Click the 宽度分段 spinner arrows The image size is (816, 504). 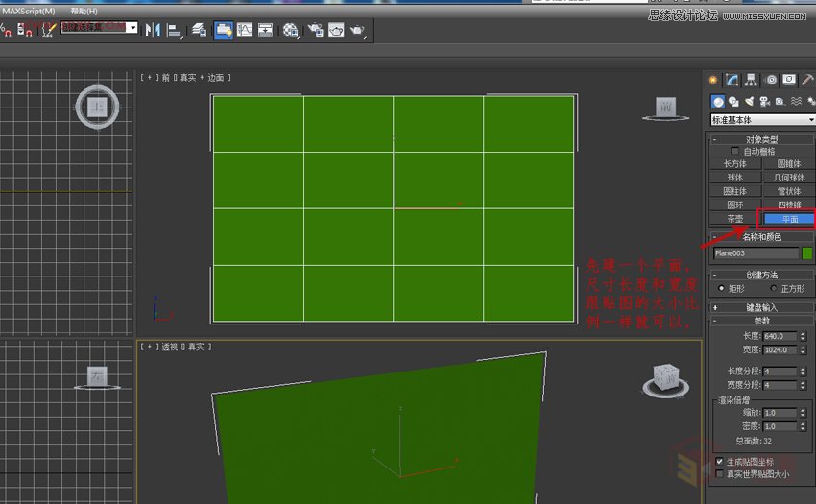803,385
